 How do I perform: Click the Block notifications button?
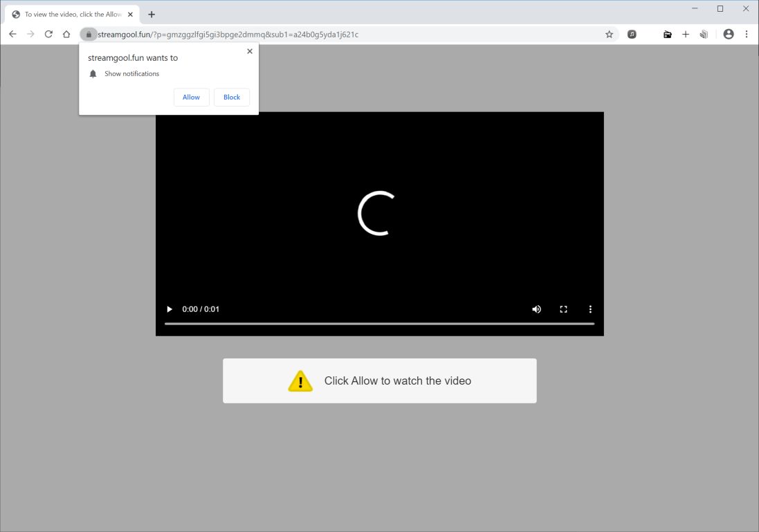(x=231, y=97)
